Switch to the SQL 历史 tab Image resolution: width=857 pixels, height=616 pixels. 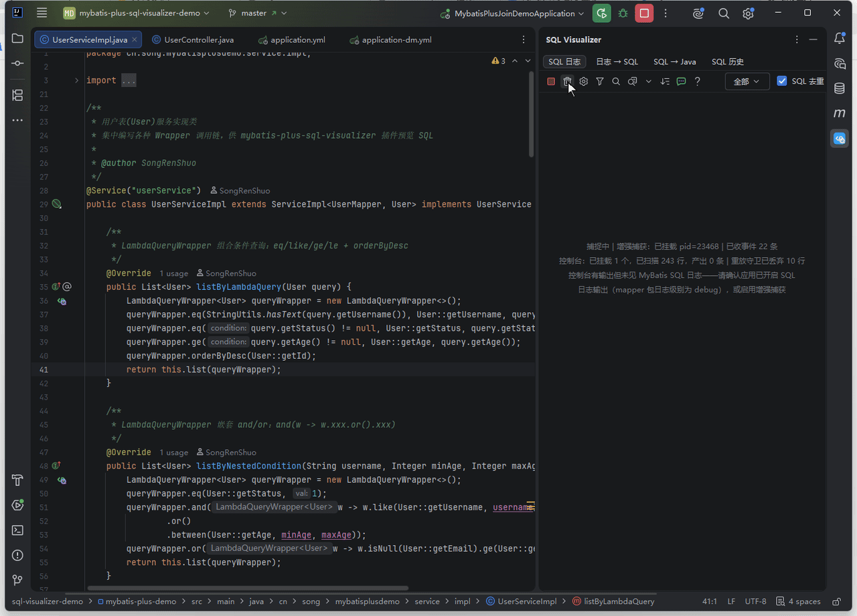728,62
